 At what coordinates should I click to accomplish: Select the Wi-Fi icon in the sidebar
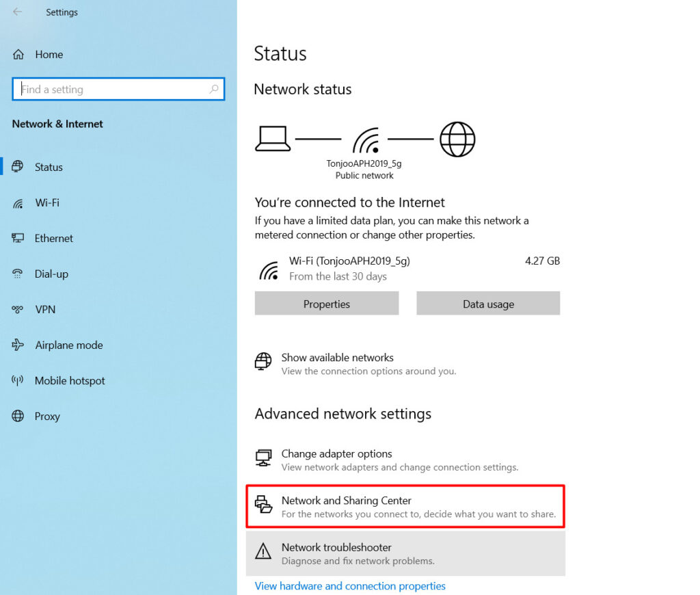click(18, 202)
